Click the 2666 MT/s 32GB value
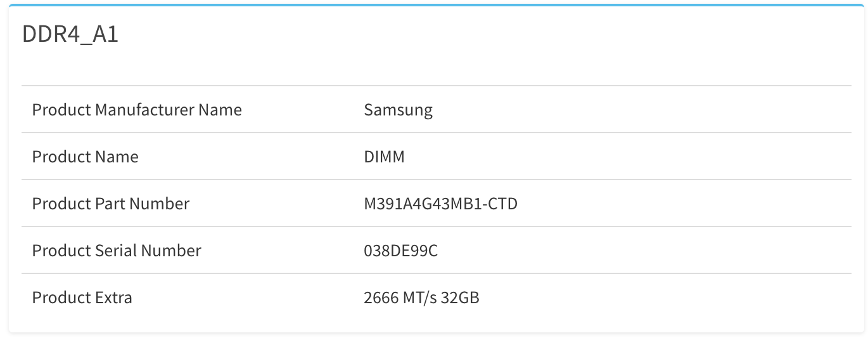 421,297
